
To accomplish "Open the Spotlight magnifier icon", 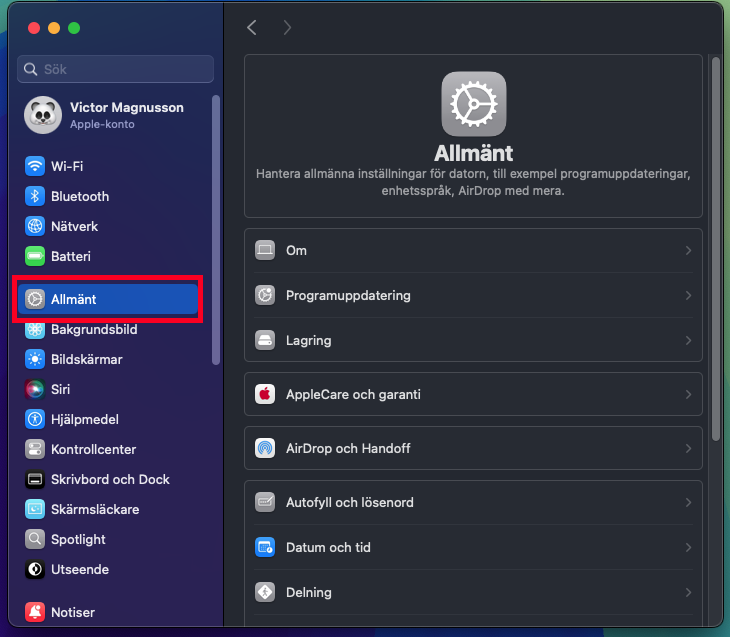I will point(35,539).
